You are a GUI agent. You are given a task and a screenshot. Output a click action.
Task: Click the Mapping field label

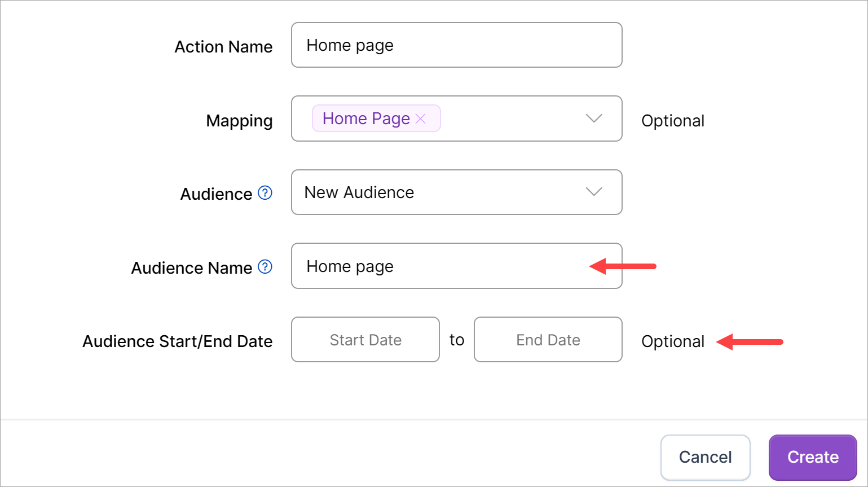point(239,121)
